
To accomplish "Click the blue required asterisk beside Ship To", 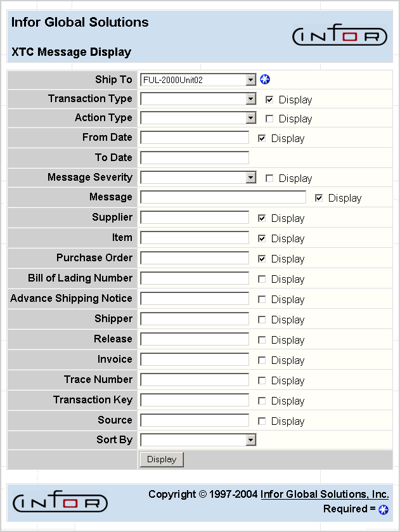I will click(265, 79).
